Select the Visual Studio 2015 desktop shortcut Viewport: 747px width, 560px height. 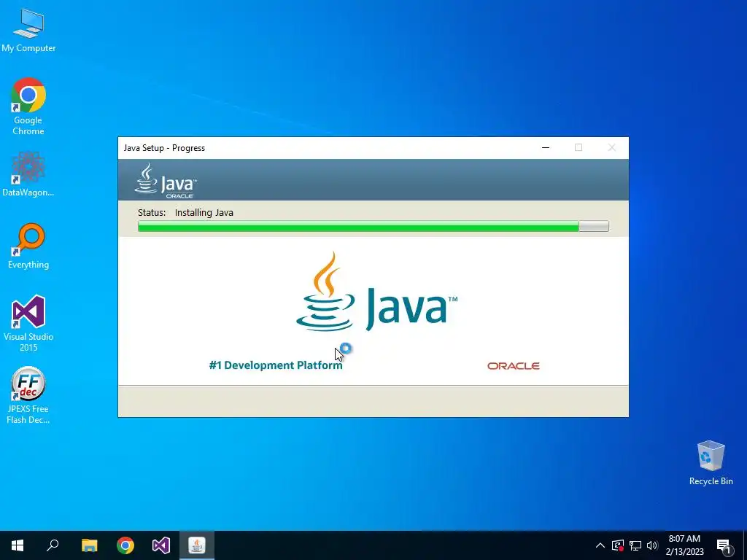pos(28,323)
